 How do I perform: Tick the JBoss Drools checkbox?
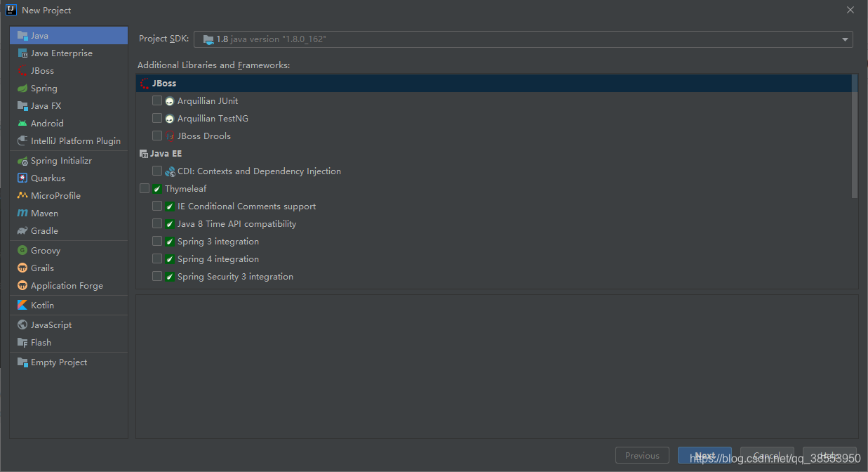point(157,136)
